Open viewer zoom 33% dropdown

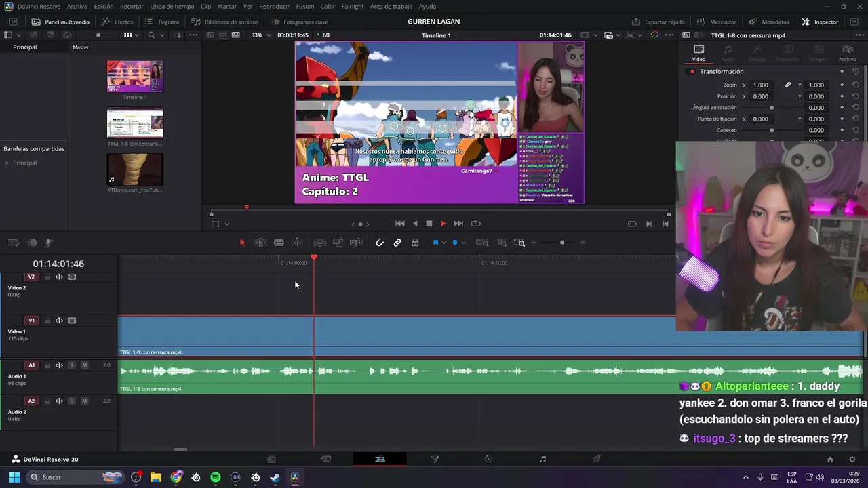click(260, 35)
